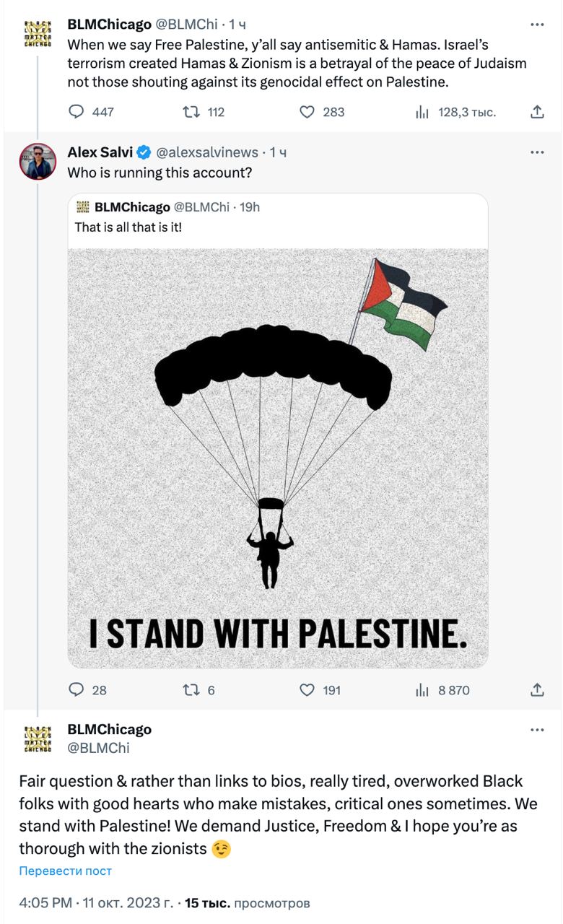563x924 pixels.
Task: Open the @alexsalvinews profile handle
Action: coord(207,152)
